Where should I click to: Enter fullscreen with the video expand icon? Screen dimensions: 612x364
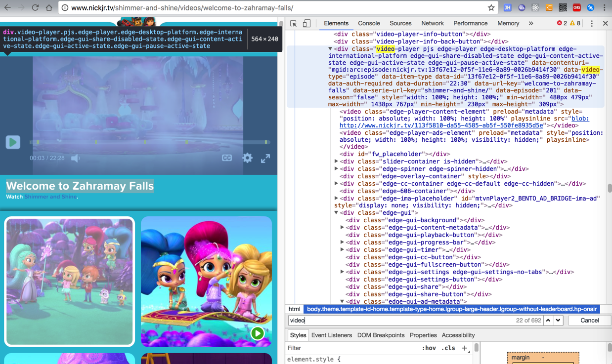[x=265, y=158]
